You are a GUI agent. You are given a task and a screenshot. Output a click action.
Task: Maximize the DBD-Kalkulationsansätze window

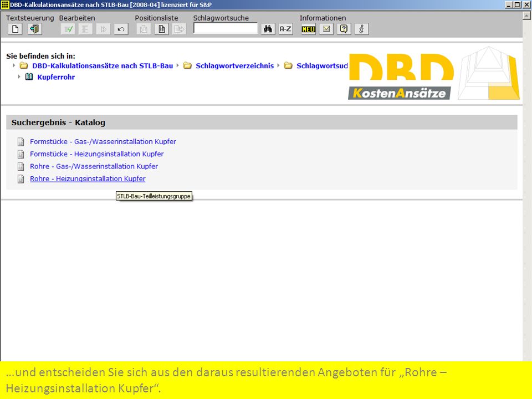tap(516, 5)
